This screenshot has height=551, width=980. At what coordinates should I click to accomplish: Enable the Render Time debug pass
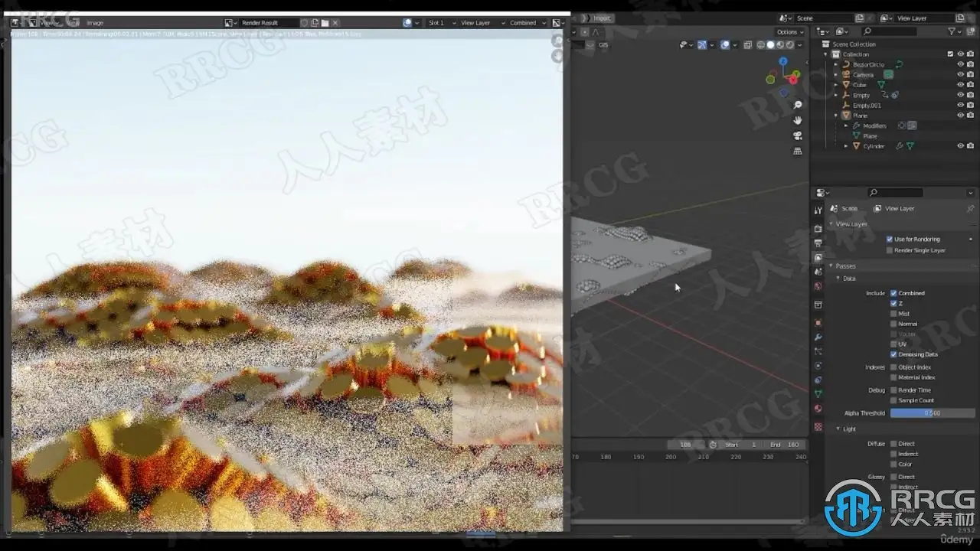893,390
